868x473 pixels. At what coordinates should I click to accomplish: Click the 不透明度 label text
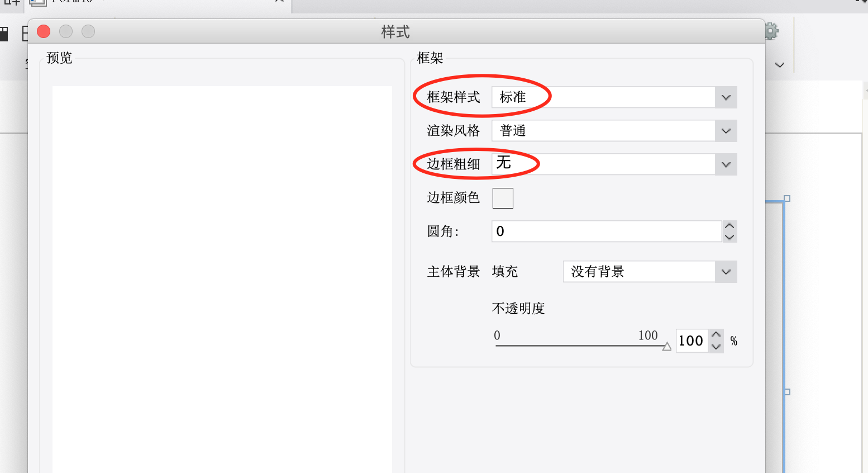pyautogui.click(x=518, y=309)
